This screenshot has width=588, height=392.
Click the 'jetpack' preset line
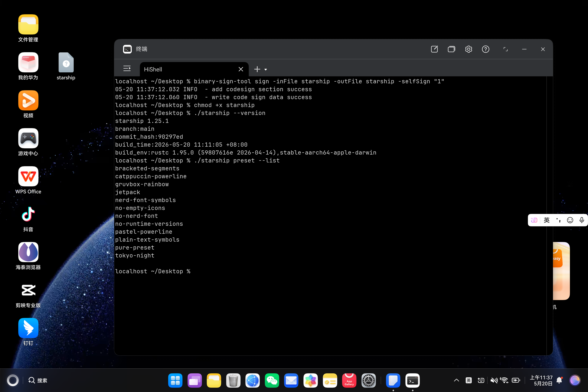128,192
